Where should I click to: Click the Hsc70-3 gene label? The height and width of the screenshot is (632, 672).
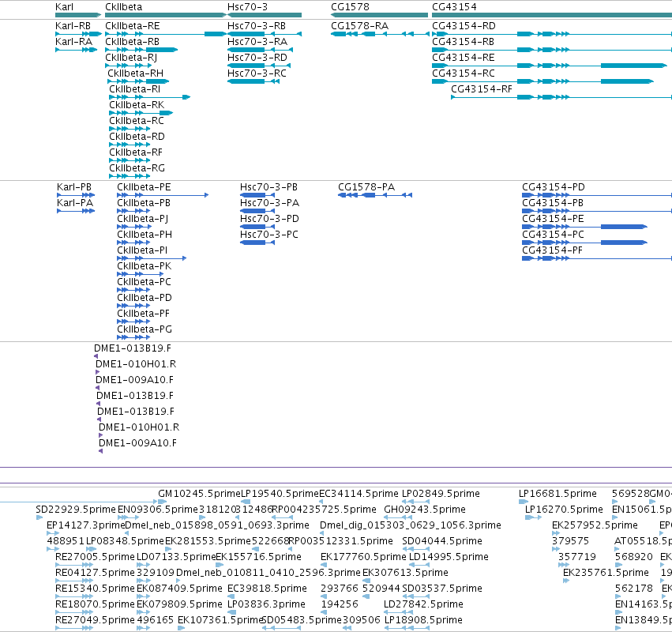coord(247,7)
